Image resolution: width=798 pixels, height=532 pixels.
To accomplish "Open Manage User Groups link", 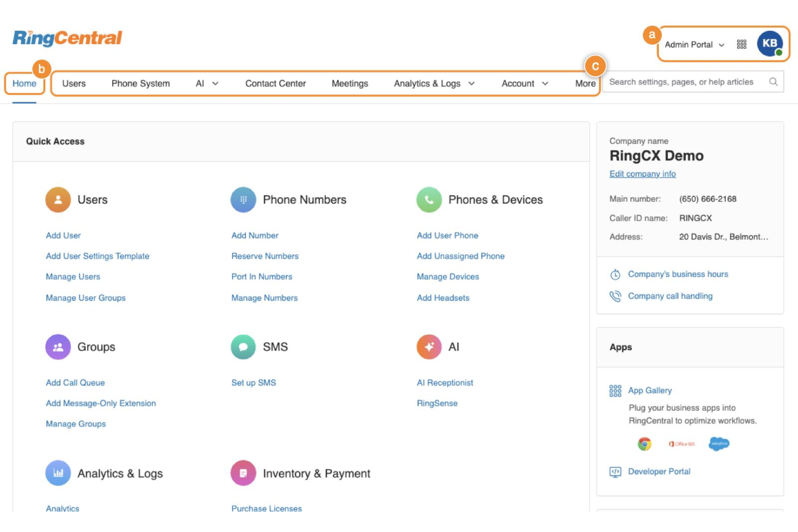I will click(86, 298).
